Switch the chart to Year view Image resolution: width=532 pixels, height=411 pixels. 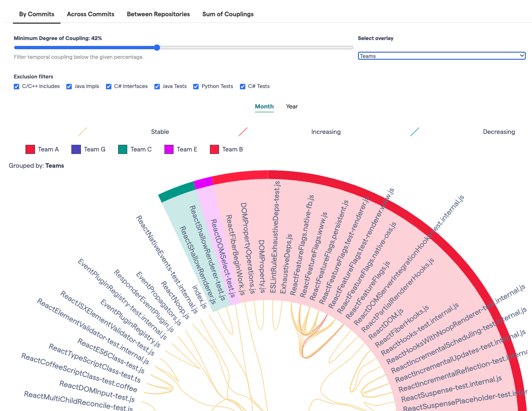(292, 106)
